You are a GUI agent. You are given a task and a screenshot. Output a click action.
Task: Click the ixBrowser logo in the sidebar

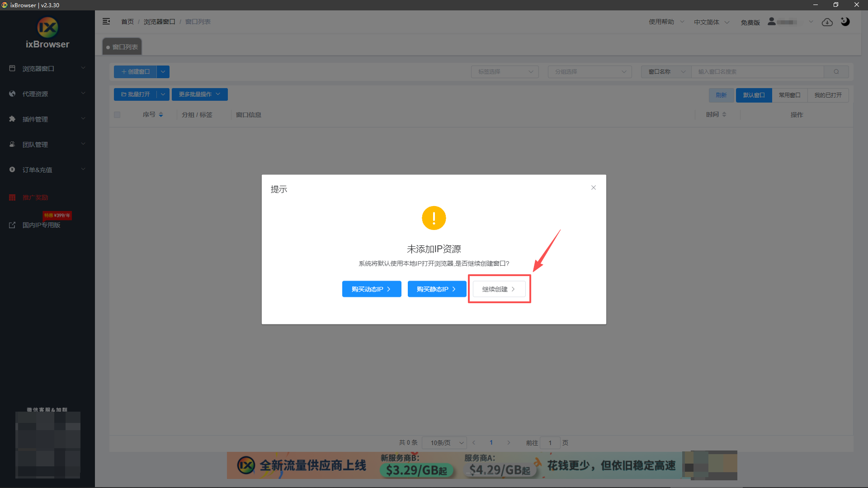(47, 33)
